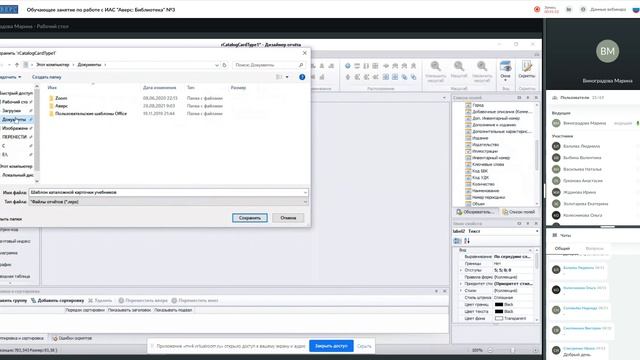This screenshot has height=360, width=640.
Task: Click Виноградова Марина in the presenters list
Action: [x=584, y=123]
